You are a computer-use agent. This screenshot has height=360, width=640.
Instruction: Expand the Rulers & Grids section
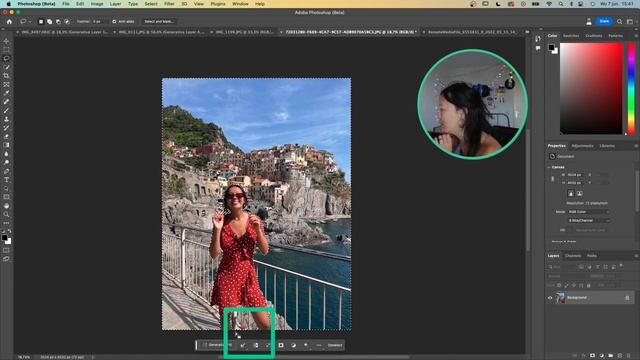point(564,242)
